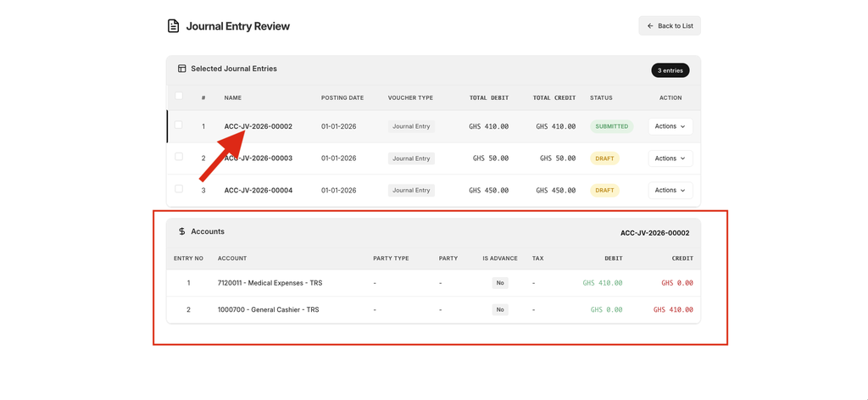Check the box for ACC-JV-2026-00002 row
Viewport: 868px width, 400px height.
(x=178, y=125)
